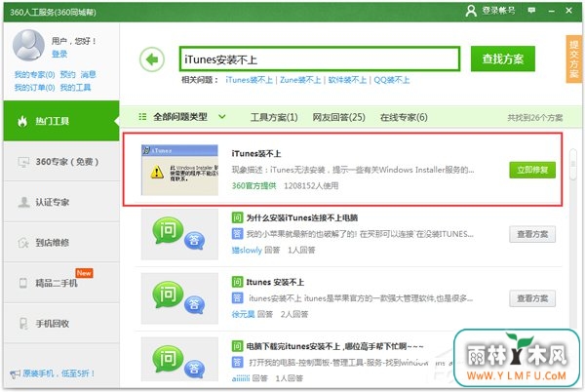Click the 登录帐号 text in title bar
Screen dimensions: 585x392
click(x=499, y=11)
